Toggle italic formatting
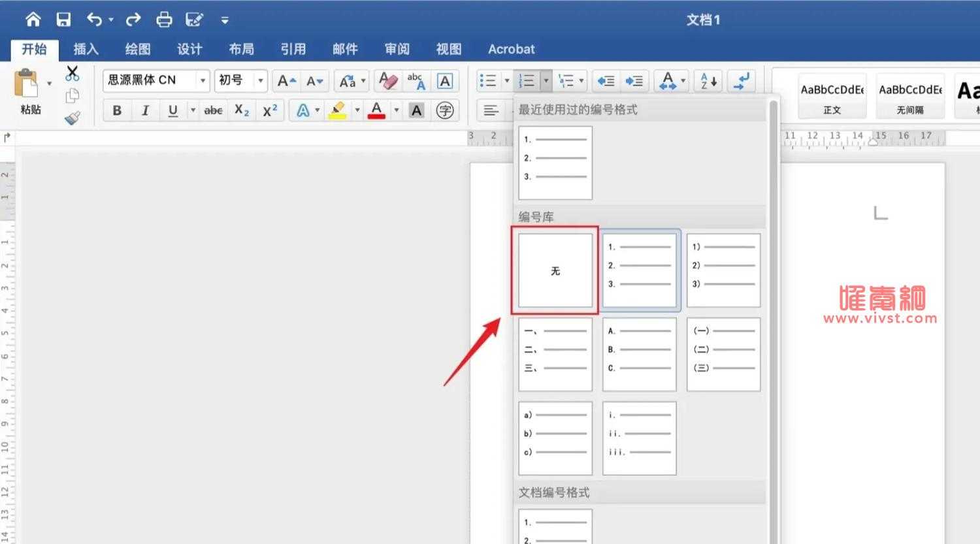The image size is (980, 544). (145, 110)
